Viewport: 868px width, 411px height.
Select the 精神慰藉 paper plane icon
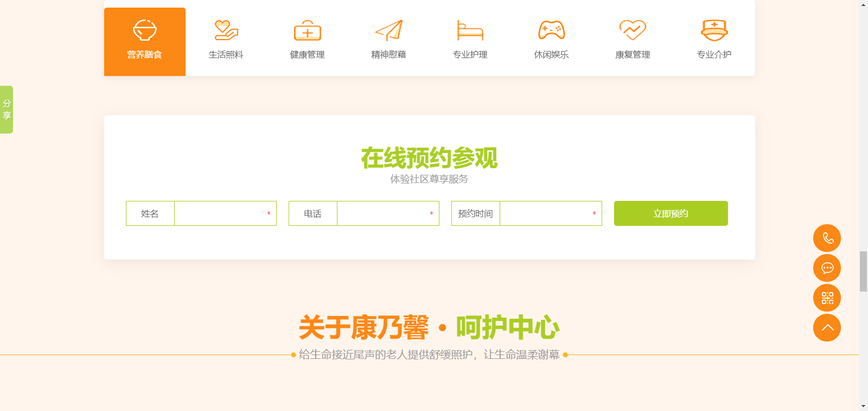(x=389, y=30)
